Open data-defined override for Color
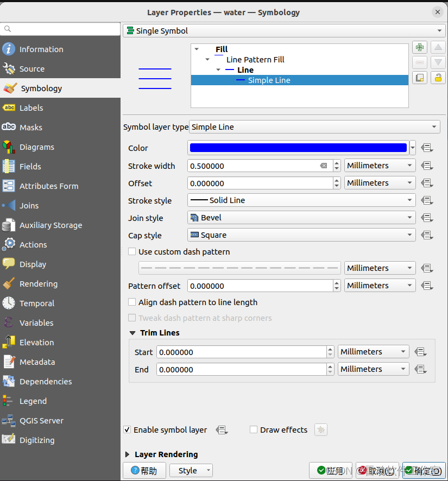This screenshot has width=448, height=481. point(427,148)
